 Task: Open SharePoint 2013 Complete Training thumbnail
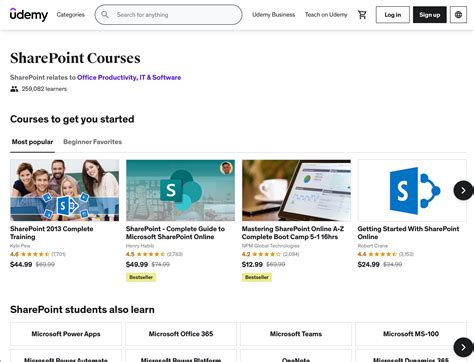pyautogui.click(x=64, y=190)
